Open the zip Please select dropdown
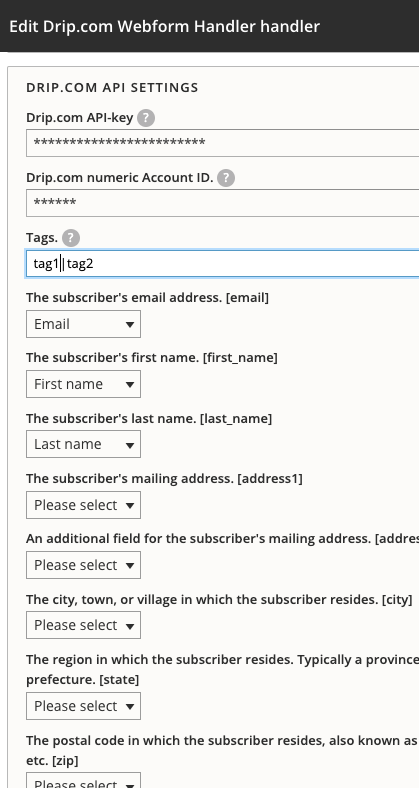Screen dimensions: 419x788 (83, 780)
